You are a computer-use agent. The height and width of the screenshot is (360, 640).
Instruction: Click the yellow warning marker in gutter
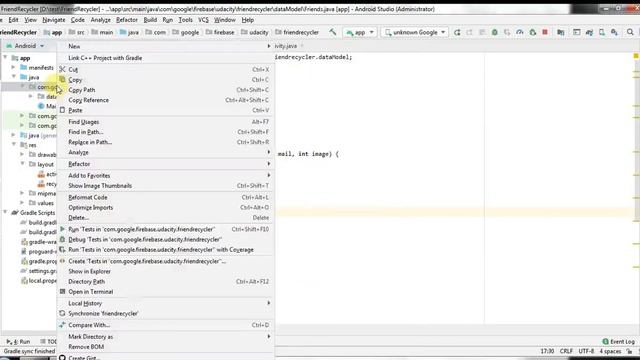tap(636, 56)
